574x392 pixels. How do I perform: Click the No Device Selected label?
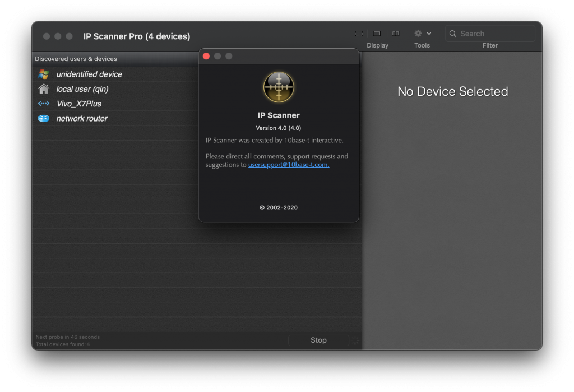click(x=452, y=91)
